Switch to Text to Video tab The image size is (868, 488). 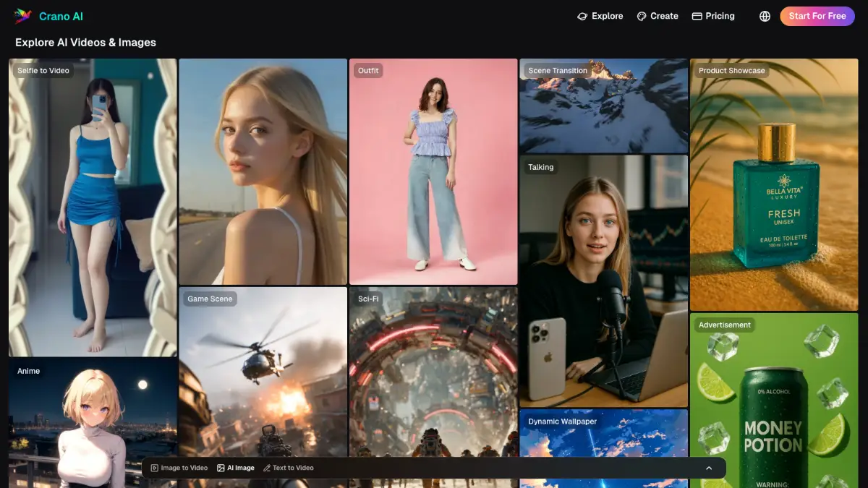tap(288, 468)
